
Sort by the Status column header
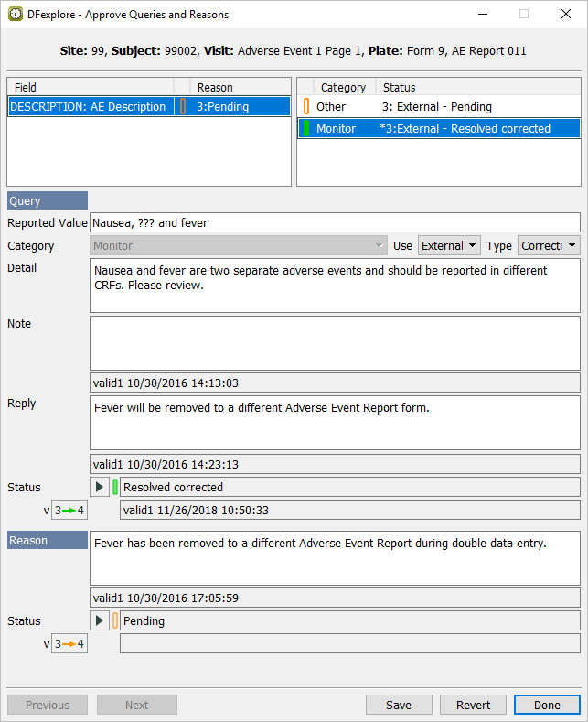(476, 87)
